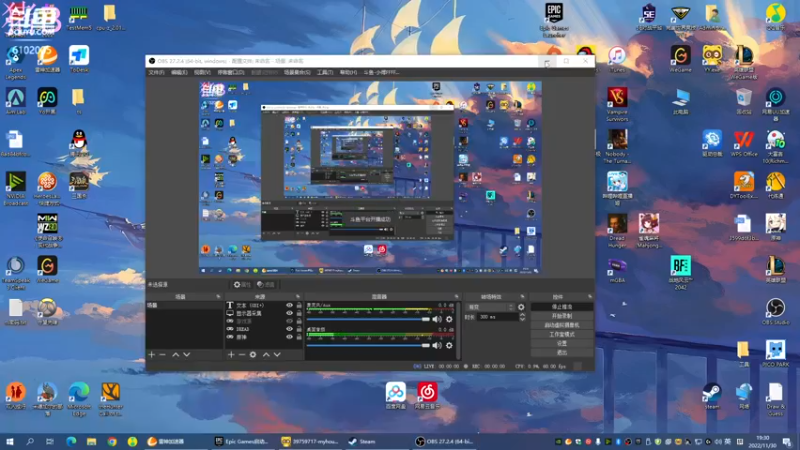Screen dimensions: 800x450
Task: Open the 编辑(E) menu
Action: coord(179,72)
